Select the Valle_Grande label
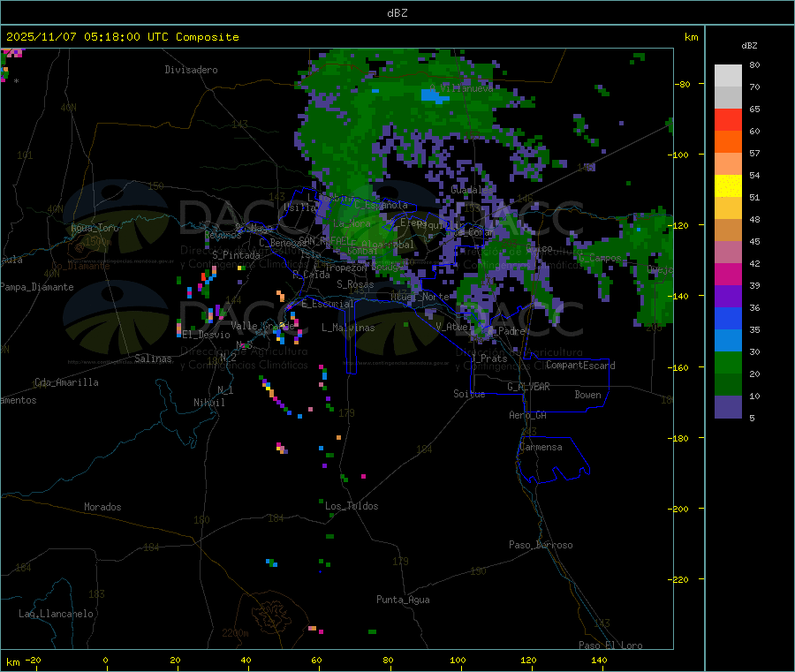The image size is (795, 672). 262,326
